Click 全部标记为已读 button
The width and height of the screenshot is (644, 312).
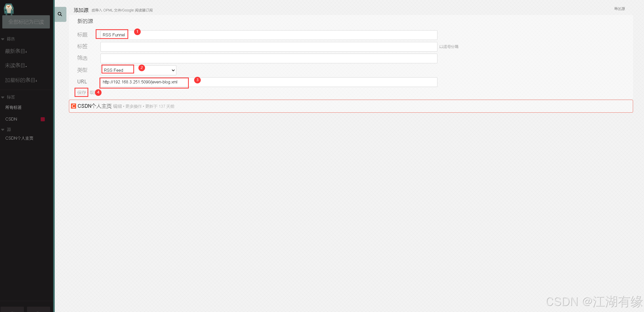(x=26, y=22)
